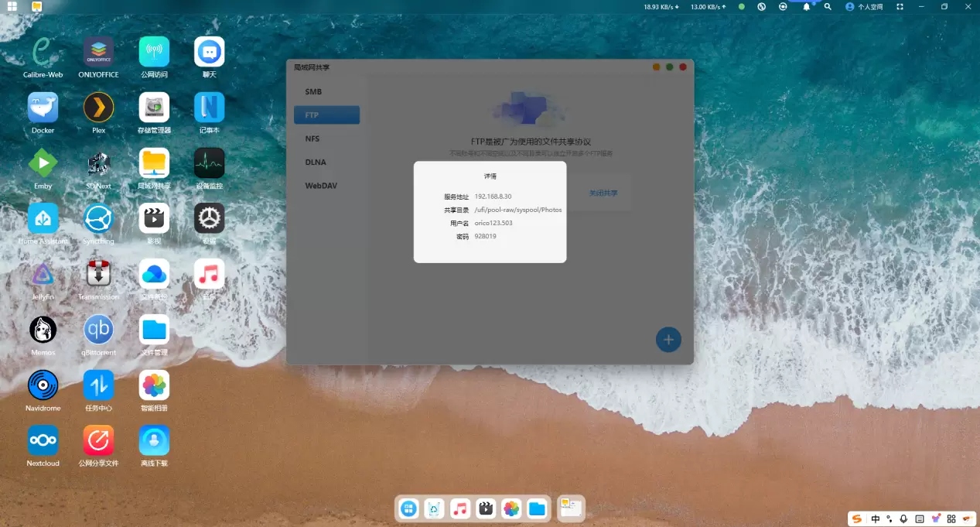Screen dimensions: 980x527
Task: Open the qBittorrent desktop icon
Action: 98,330
